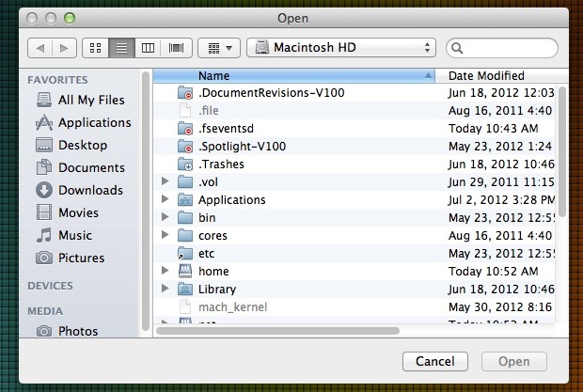Open the item arrangement dropdown
The width and height of the screenshot is (583, 392).
219,48
